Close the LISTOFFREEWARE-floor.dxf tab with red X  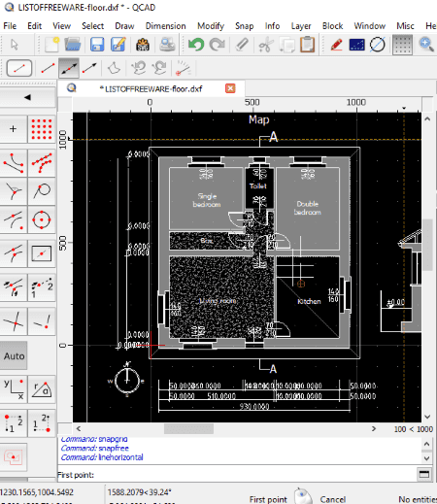(x=230, y=88)
